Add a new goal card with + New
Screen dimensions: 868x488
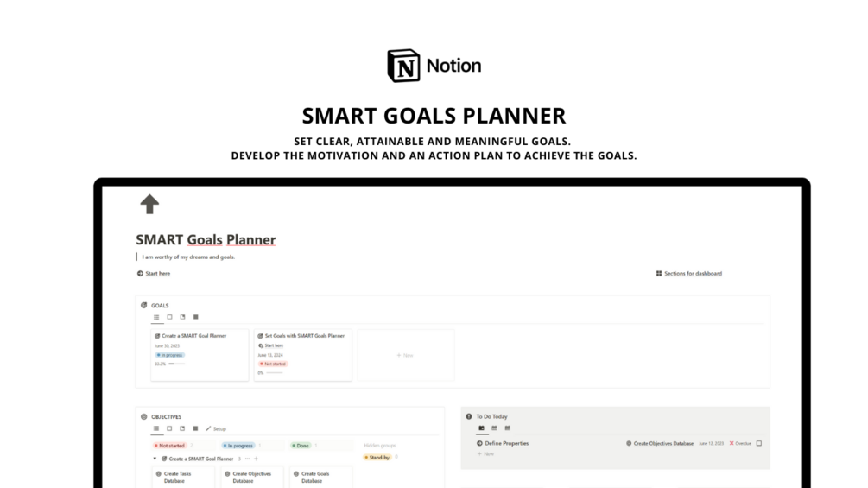405,355
